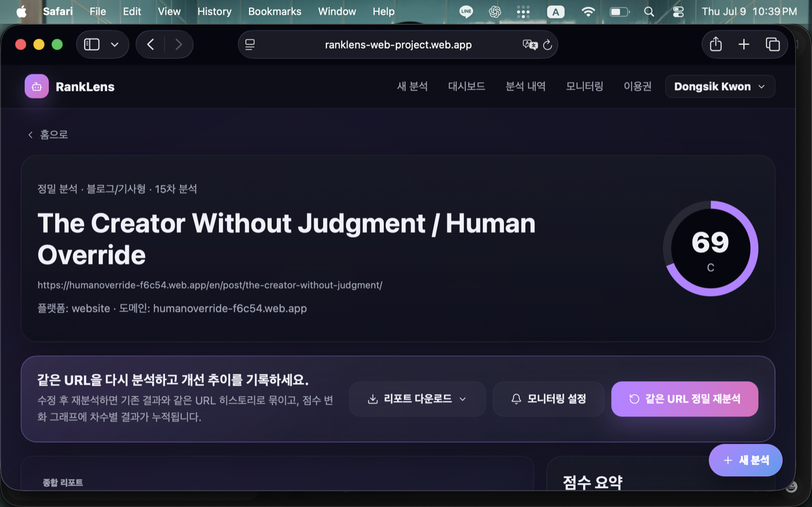Open a new tab with the plus icon
812x507 pixels.
click(744, 44)
